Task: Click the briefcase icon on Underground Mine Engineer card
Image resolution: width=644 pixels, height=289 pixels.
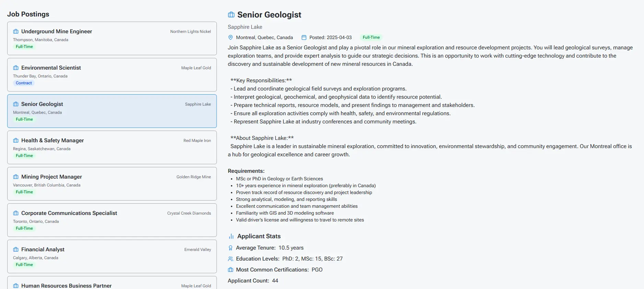Action: 15,31
